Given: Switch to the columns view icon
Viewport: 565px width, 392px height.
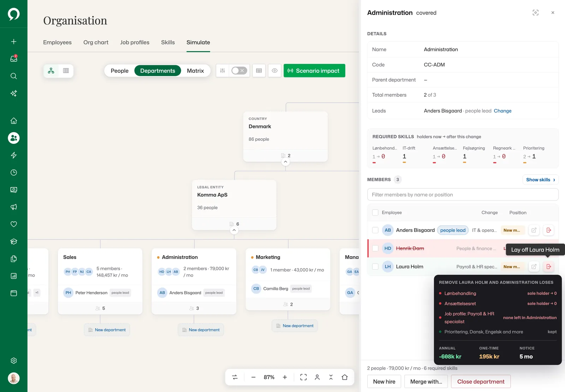Looking at the screenshot, I should pyautogui.click(x=66, y=71).
